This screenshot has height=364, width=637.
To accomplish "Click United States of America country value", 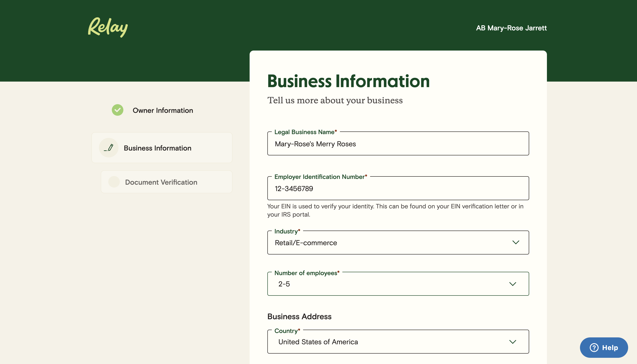I will [x=318, y=342].
